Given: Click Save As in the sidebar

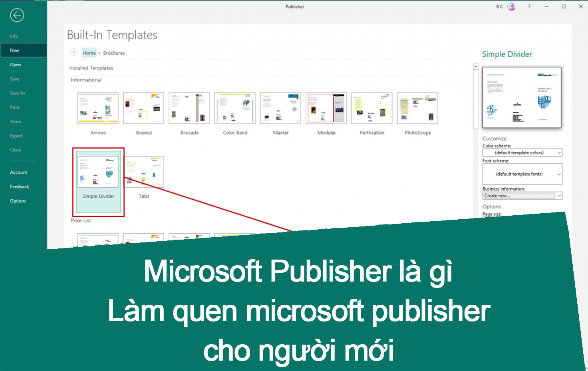Looking at the screenshot, I should pyautogui.click(x=18, y=93).
